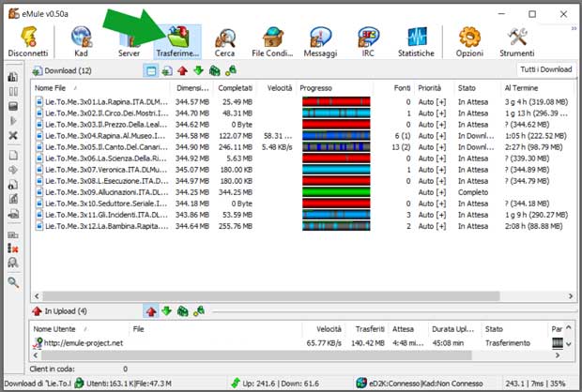582x392 pixels.
Task: Open File Condivisi shared files
Action: pos(272,41)
